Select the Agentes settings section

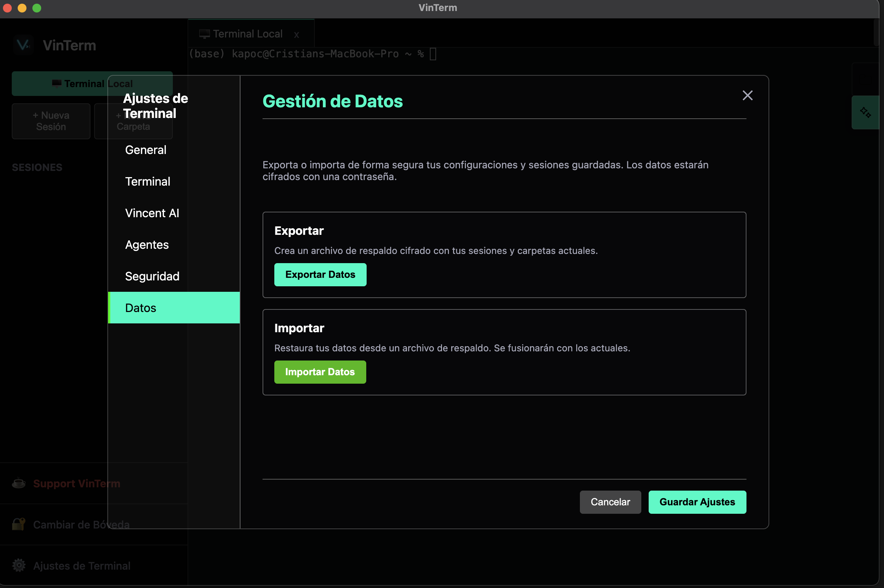174,244
